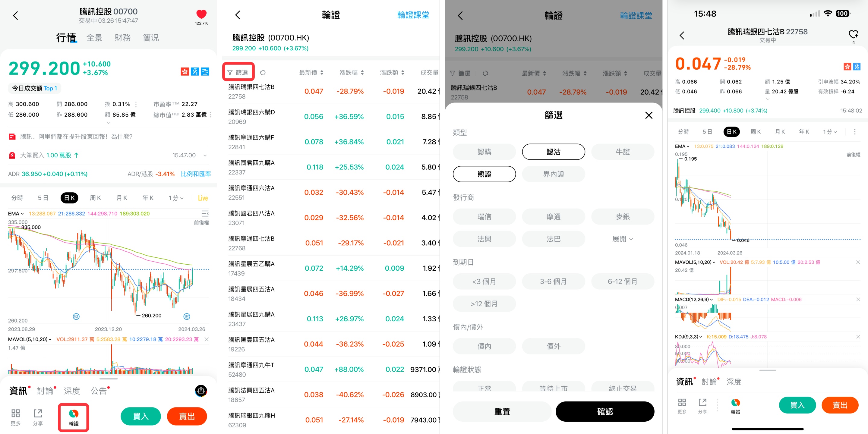Tap the red heart favorite icon
Screen dimensions: 868x434
tap(201, 14)
